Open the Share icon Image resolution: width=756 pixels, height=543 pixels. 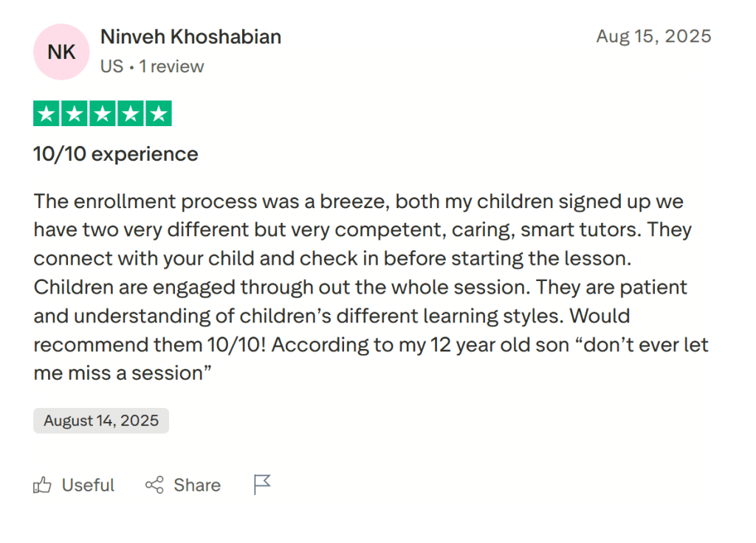pos(154,485)
